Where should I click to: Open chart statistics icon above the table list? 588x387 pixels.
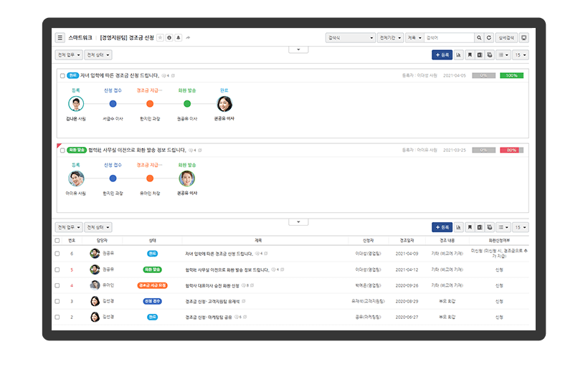459,227
